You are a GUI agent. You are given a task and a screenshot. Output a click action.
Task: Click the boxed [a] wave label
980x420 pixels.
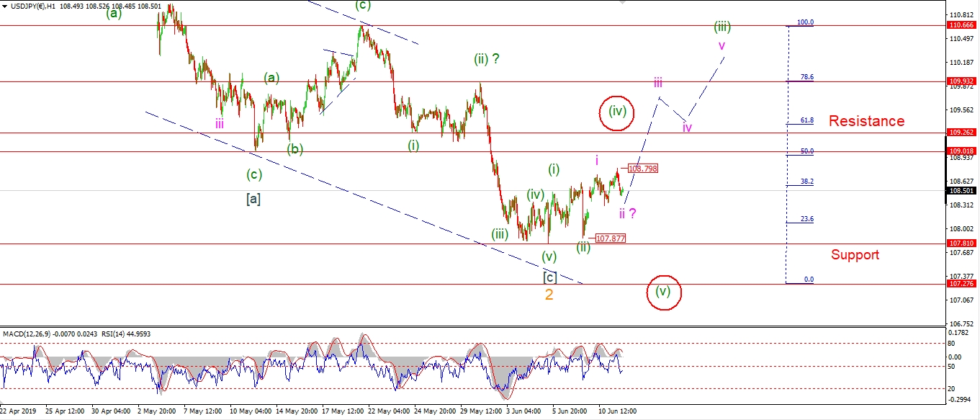pyautogui.click(x=253, y=199)
